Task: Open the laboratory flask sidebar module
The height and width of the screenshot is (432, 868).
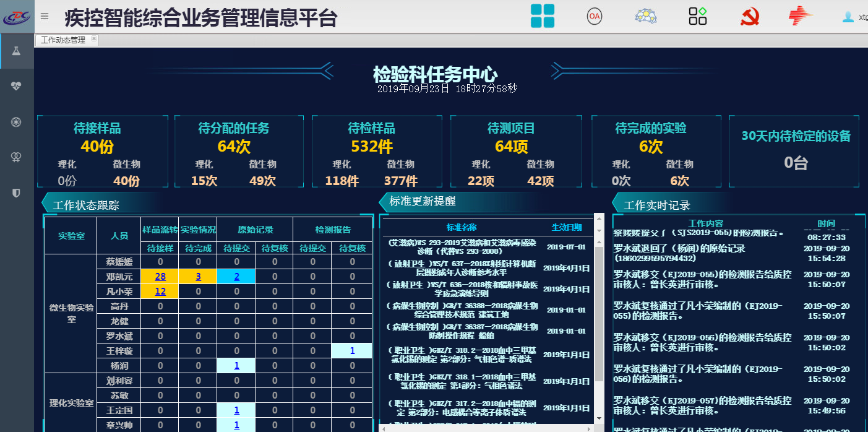Action: coord(17,51)
